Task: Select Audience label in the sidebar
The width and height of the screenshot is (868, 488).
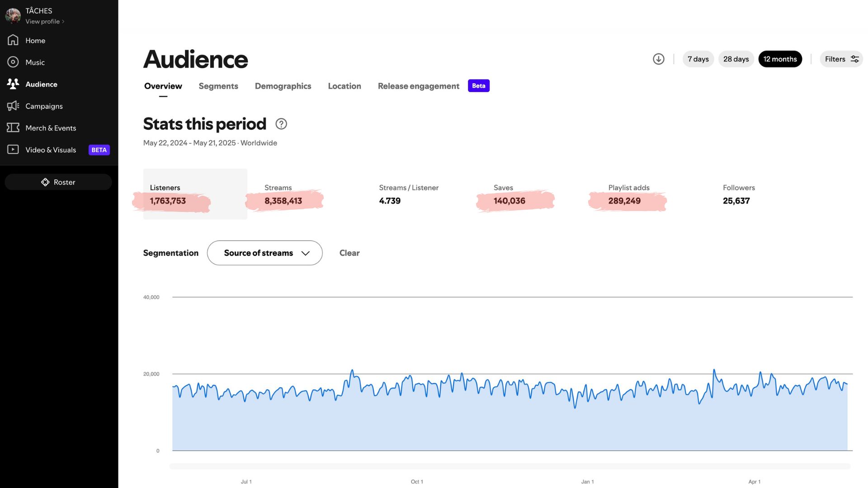Action: coord(41,84)
